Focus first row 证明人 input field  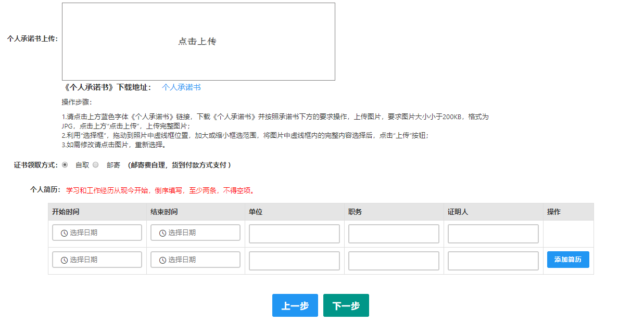(x=493, y=234)
